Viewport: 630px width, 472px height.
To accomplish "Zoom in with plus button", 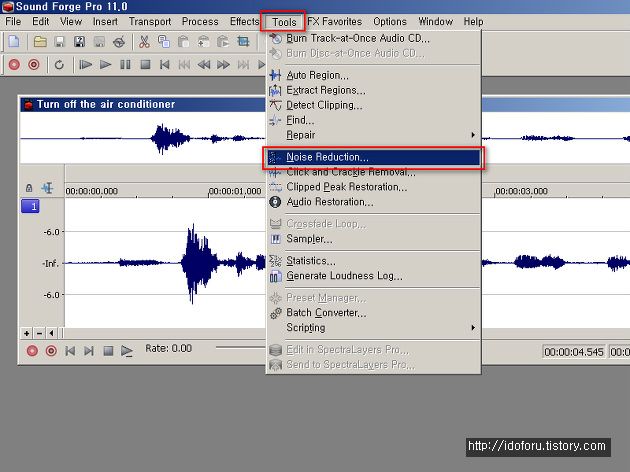I will 27,333.
